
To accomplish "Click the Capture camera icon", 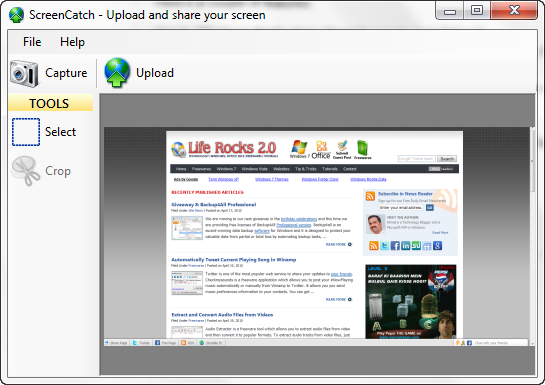I will tap(24, 73).
